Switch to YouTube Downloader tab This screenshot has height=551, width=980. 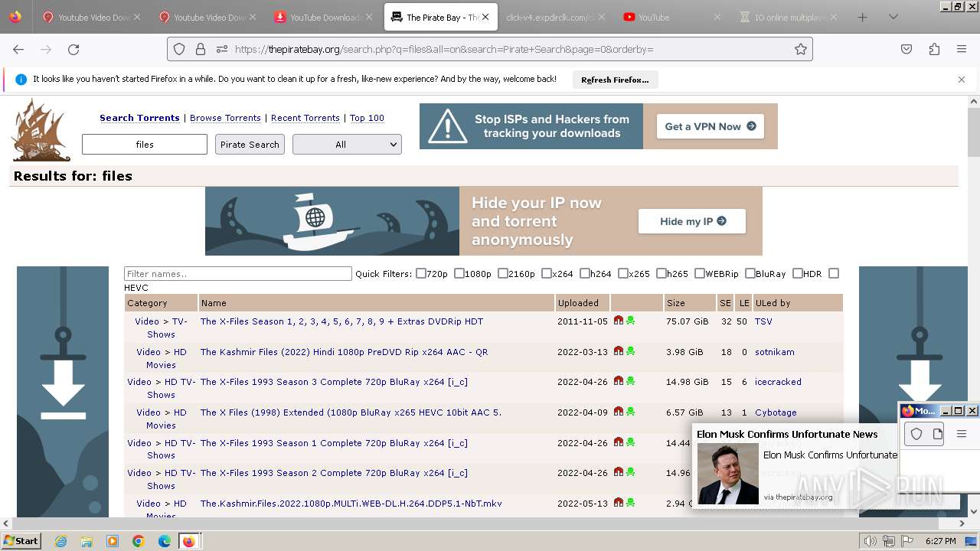coord(325,17)
